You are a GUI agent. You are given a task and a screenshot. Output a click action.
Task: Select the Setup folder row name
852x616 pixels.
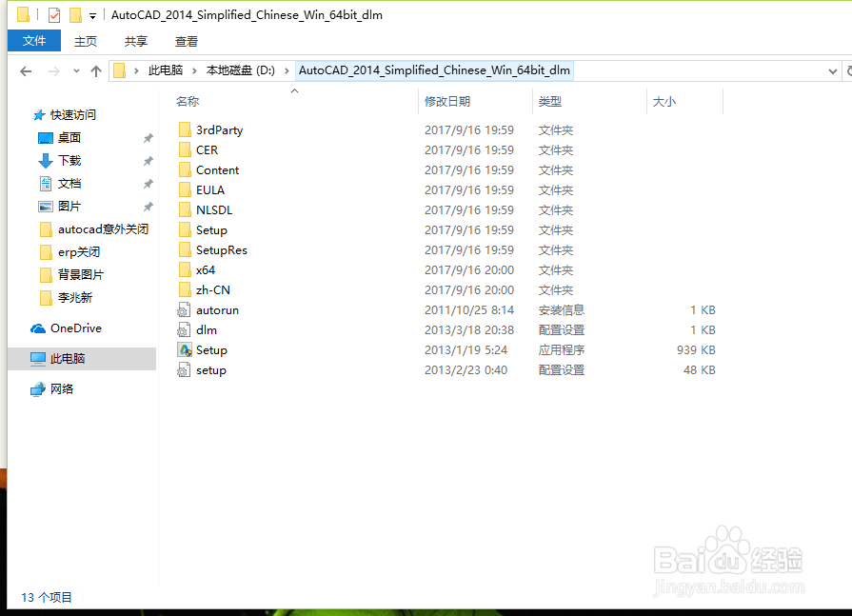(x=211, y=230)
